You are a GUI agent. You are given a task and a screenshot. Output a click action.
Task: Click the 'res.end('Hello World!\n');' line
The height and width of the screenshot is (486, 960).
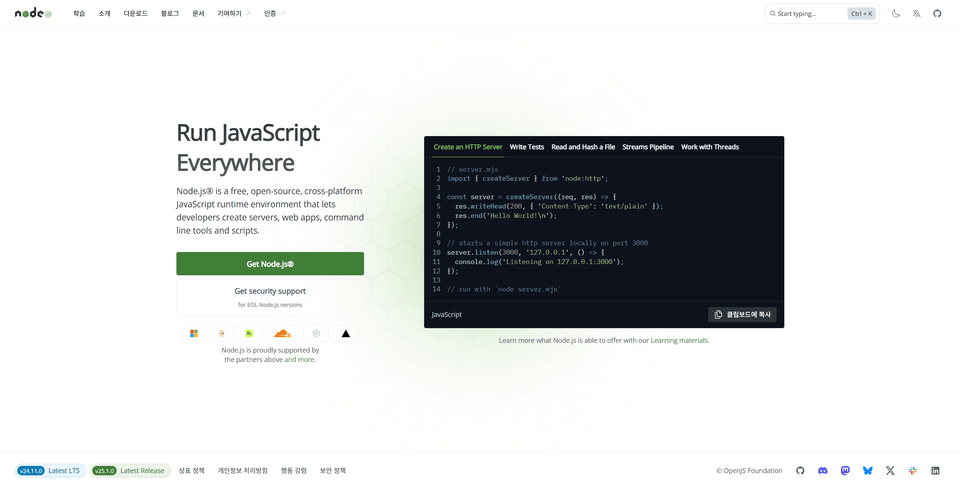[x=506, y=215]
